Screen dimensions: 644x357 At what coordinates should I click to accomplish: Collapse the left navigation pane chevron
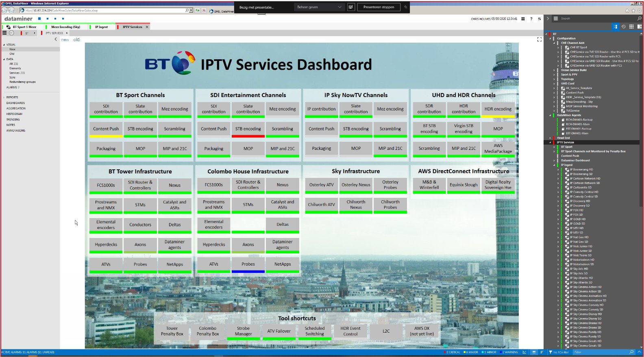point(56,39)
